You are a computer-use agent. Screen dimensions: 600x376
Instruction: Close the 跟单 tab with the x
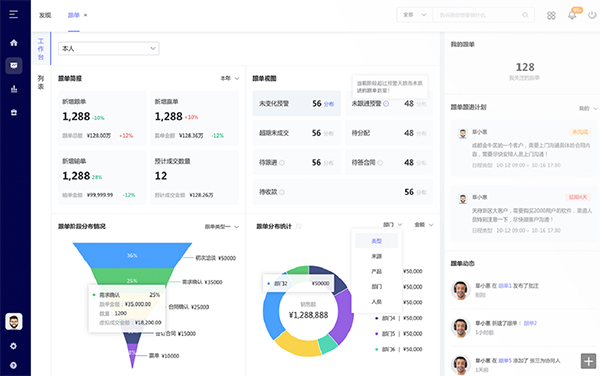tap(85, 15)
